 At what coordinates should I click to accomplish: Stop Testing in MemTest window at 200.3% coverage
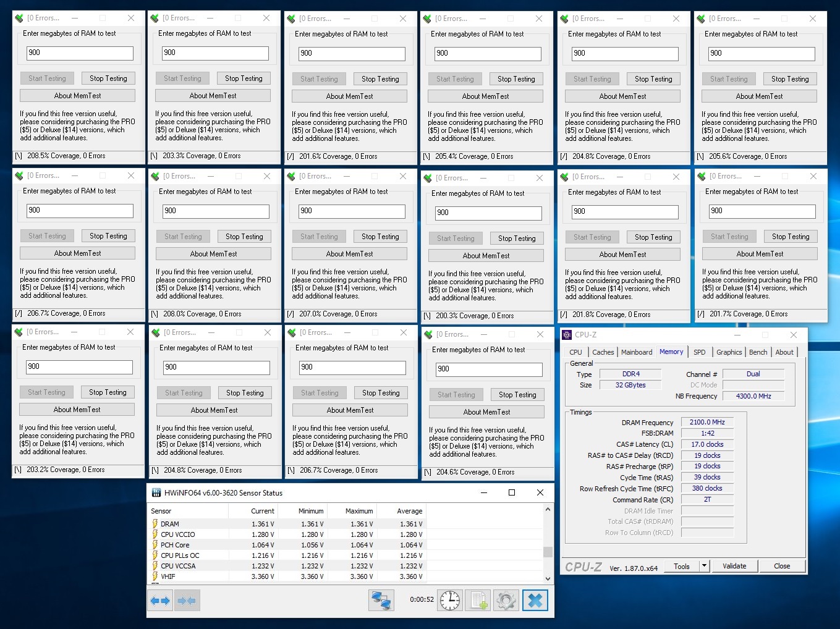pos(517,239)
